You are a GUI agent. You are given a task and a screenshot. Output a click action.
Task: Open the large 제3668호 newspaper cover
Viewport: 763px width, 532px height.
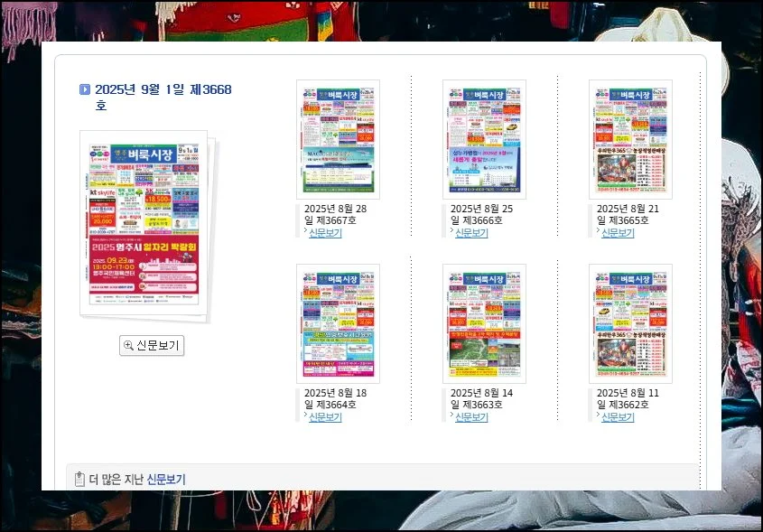click(144, 223)
